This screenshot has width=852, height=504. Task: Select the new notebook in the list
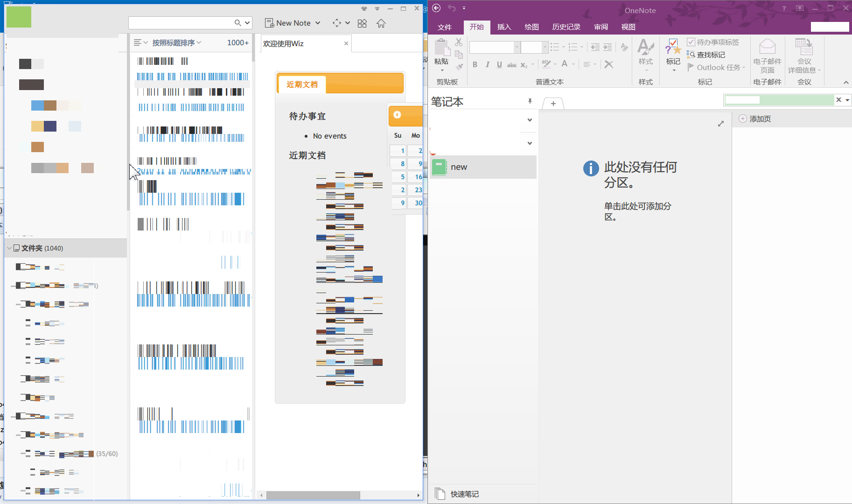(483, 167)
